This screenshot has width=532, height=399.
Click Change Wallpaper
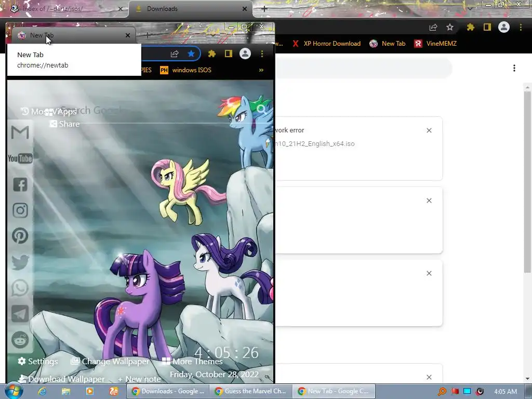tap(110, 362)
